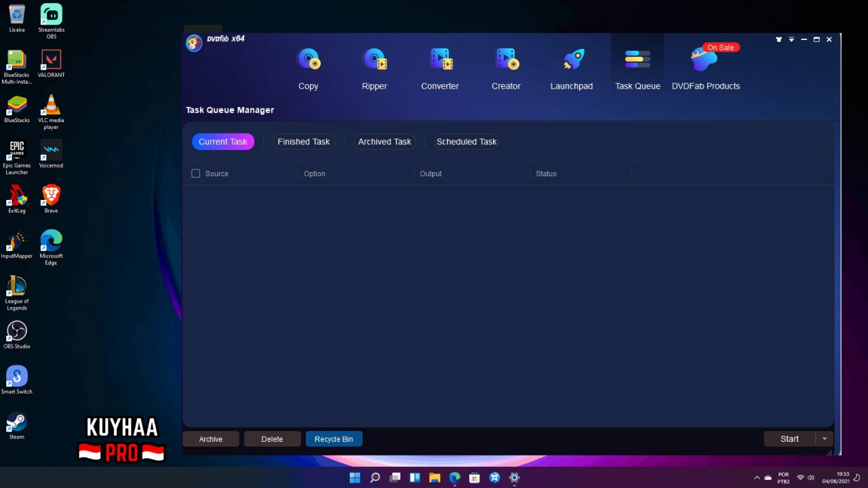
Task: Open Brave browser desktop icon
Action: tap(52, 199)
